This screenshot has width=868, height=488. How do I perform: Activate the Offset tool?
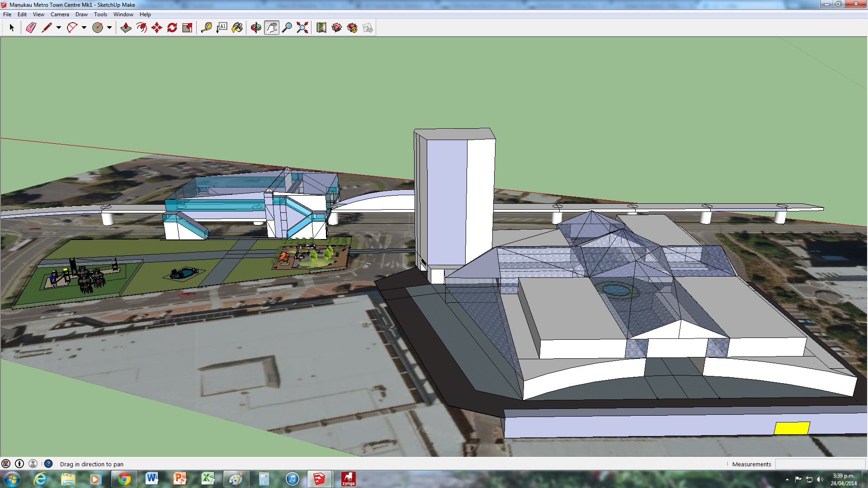(x=141, y=28)
